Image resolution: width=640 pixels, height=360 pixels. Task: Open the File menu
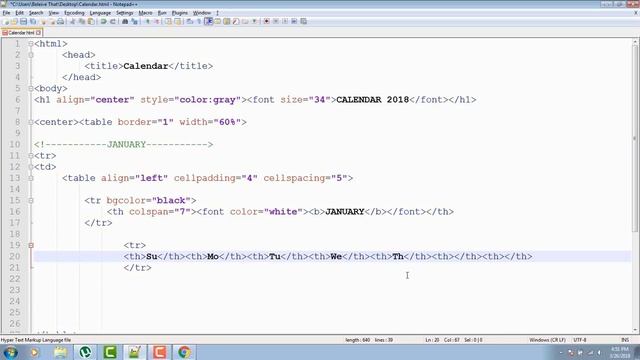[6, 13]
